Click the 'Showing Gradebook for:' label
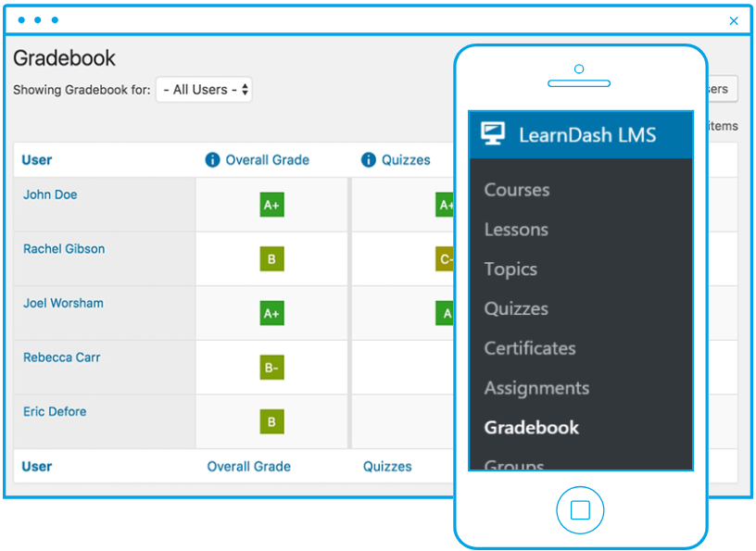 click(x=82, y=90)
